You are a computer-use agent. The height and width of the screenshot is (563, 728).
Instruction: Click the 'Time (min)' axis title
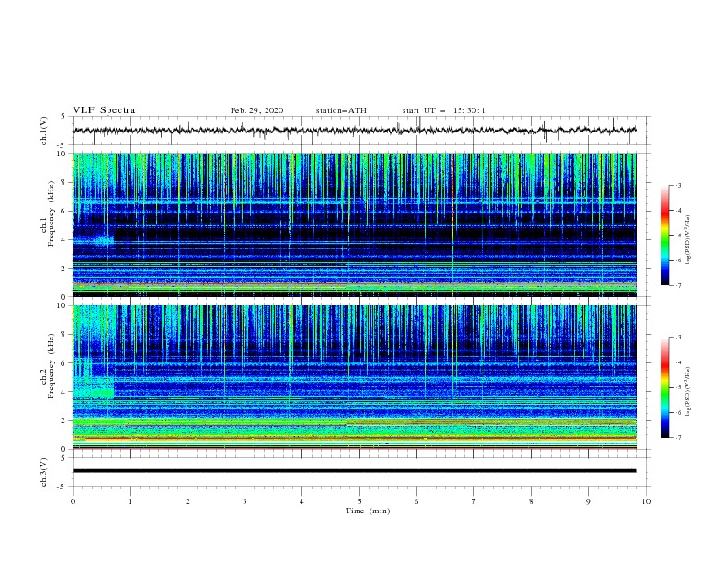click(368, 511)
